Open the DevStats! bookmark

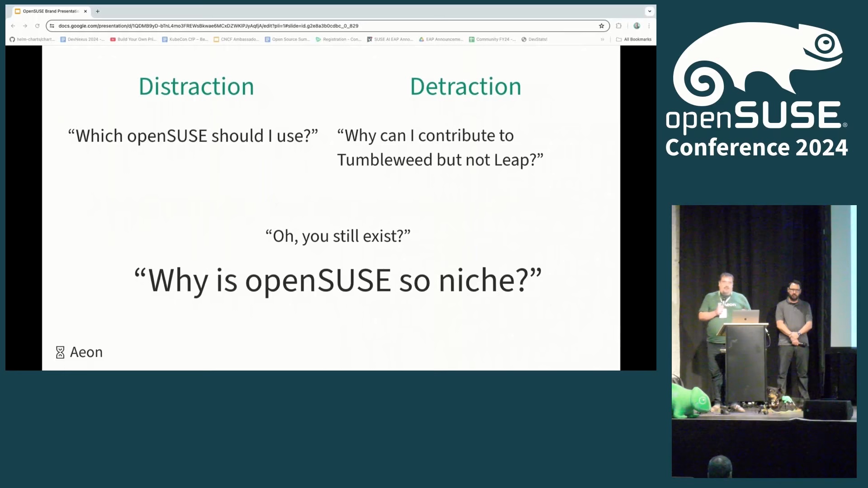coord(534,39)
